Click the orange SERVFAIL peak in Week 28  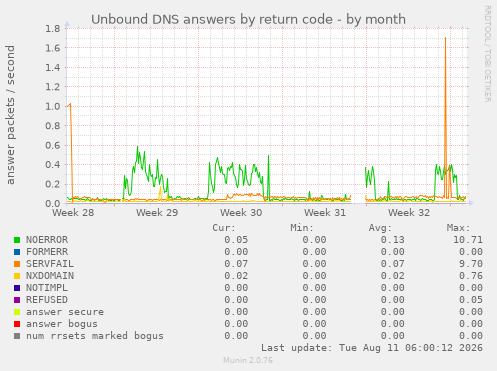70,104
